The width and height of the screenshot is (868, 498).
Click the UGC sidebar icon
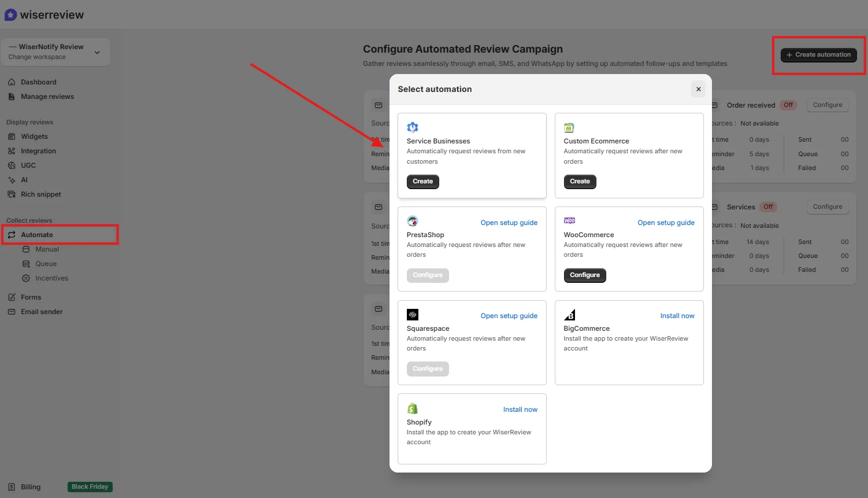(13, 165)
